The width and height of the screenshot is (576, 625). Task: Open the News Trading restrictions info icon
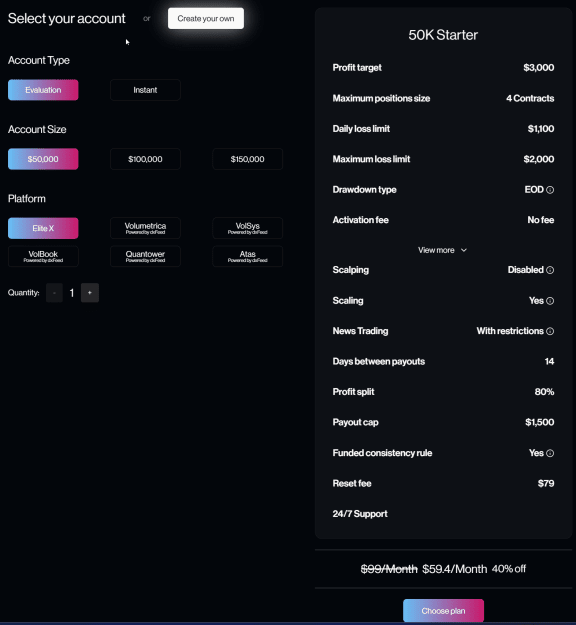[x=550, y=331]
